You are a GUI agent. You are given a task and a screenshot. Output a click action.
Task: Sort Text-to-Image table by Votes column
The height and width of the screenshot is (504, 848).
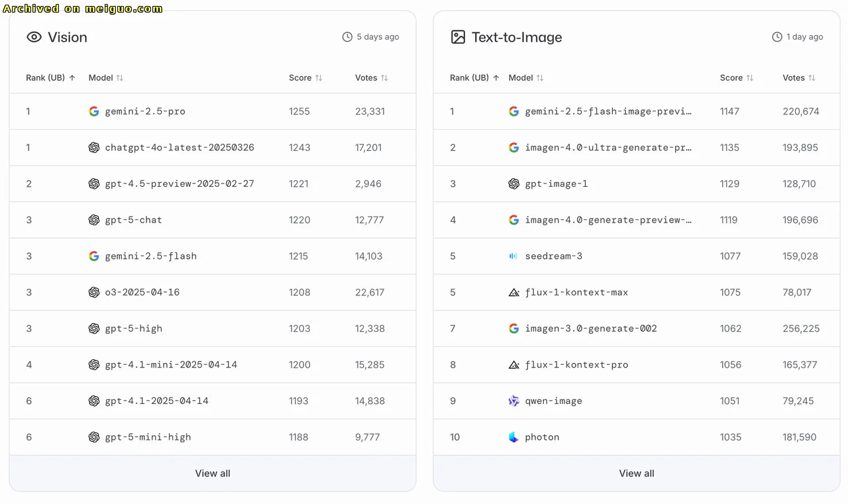799,77
